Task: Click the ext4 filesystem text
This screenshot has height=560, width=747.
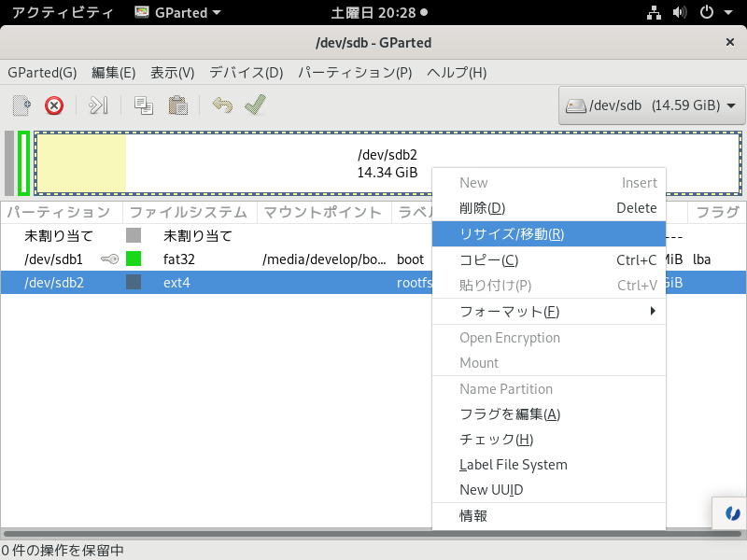Action: (x=176, y=283)
